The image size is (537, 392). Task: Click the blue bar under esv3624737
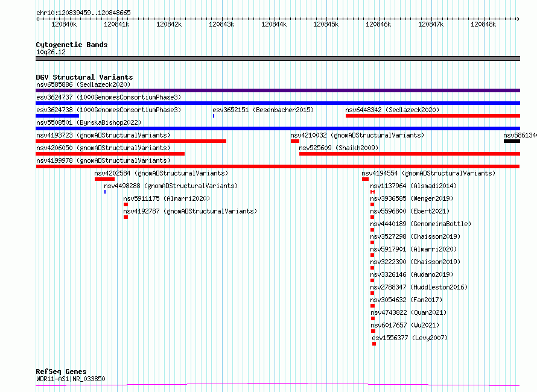(278, 103)
